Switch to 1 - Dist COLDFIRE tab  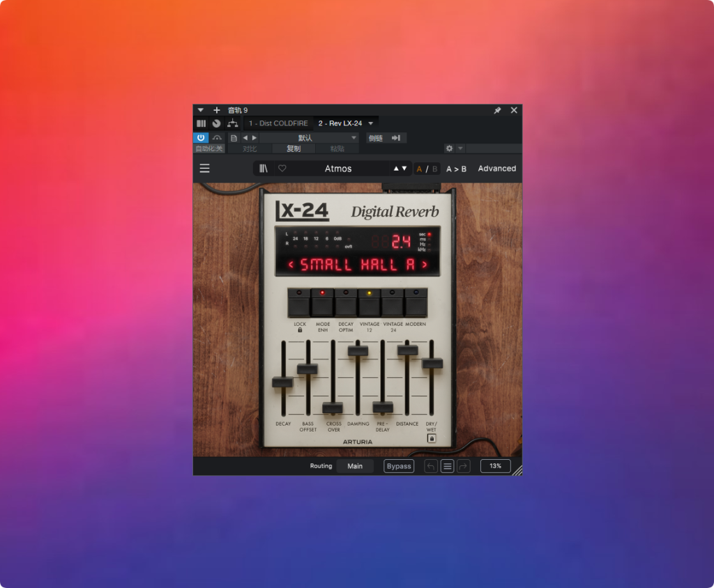point(278,123)
